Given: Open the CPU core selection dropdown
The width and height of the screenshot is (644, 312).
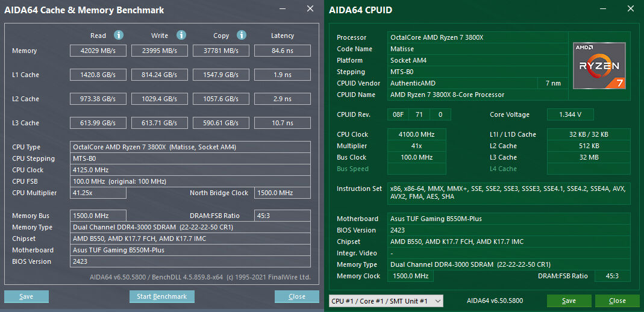Looking at the screenshot, I should coord(386,301).
